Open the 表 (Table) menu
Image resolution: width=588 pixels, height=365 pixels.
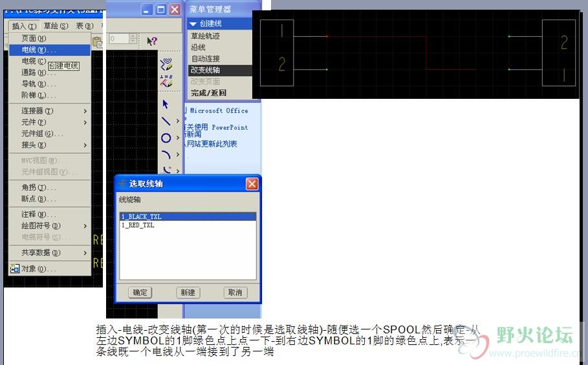(x=84, y=26)
